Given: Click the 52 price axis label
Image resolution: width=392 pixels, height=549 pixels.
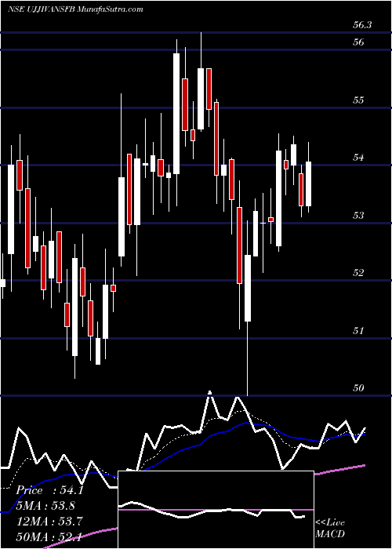Looking at the screenshot, I should click(358, 272).
